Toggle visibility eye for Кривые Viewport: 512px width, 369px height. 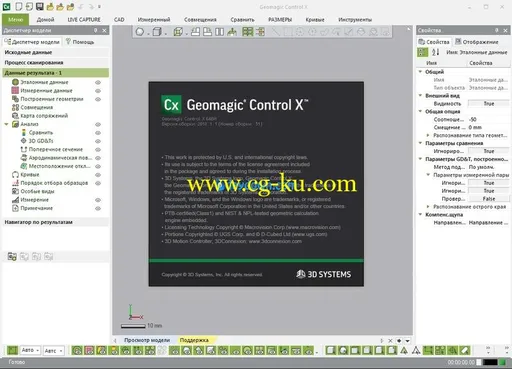tap(98, 175)
